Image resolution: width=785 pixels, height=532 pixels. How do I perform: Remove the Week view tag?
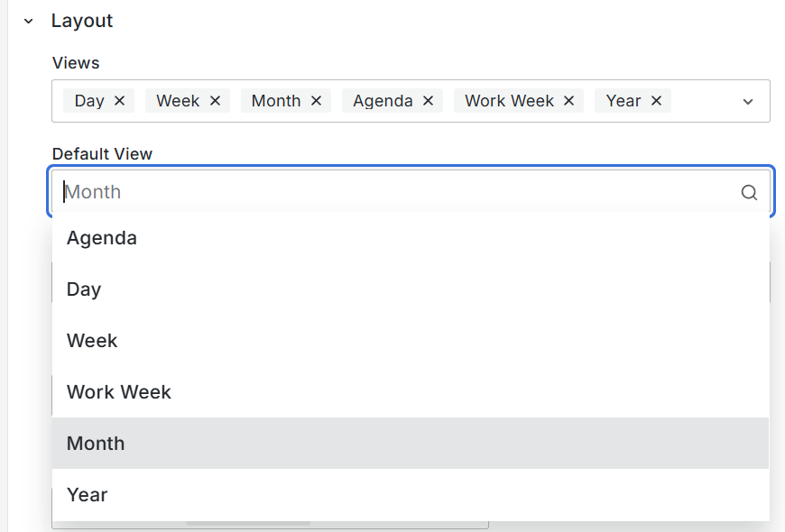click(215, 101)
